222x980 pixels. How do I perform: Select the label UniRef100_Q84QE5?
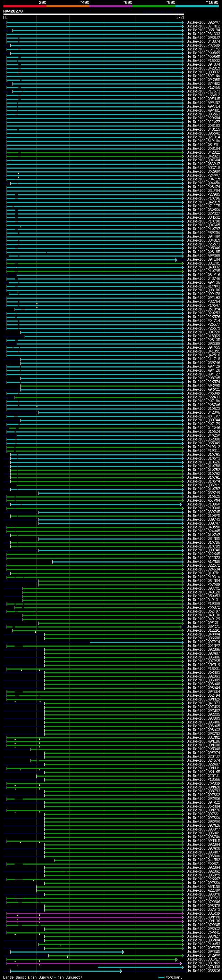click(x=203, y=241)
